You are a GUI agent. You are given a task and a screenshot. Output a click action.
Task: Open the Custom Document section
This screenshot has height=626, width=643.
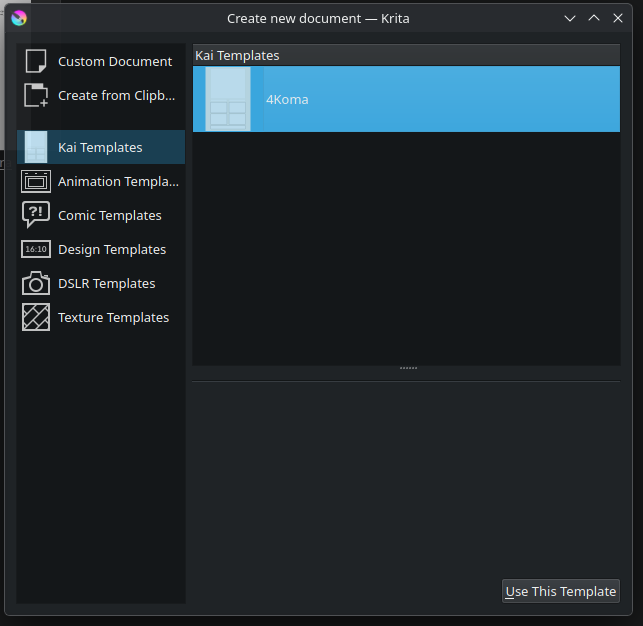pos(115,61)
